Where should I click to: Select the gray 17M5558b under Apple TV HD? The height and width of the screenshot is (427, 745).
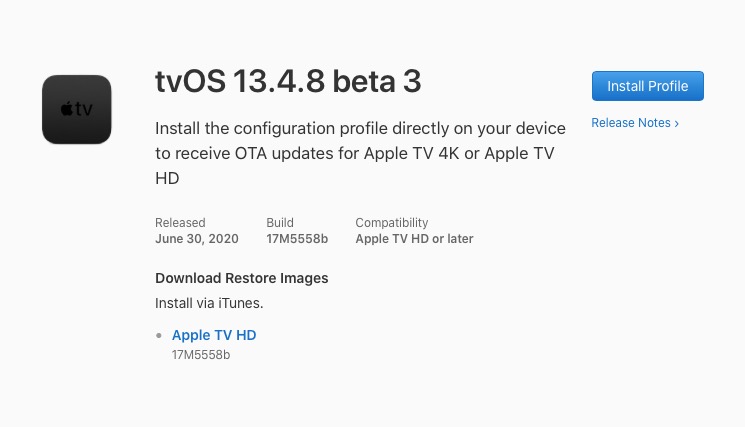(x=201, y=355)
